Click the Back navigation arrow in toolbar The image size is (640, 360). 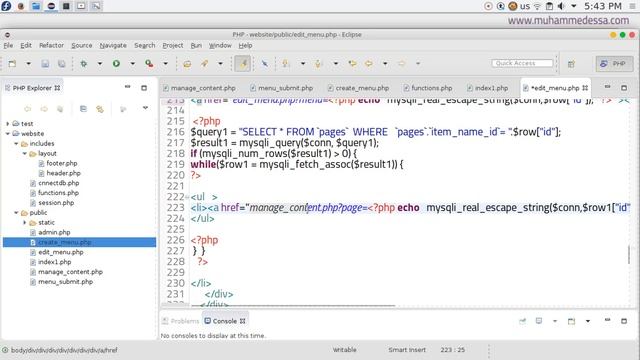[369, 64]
